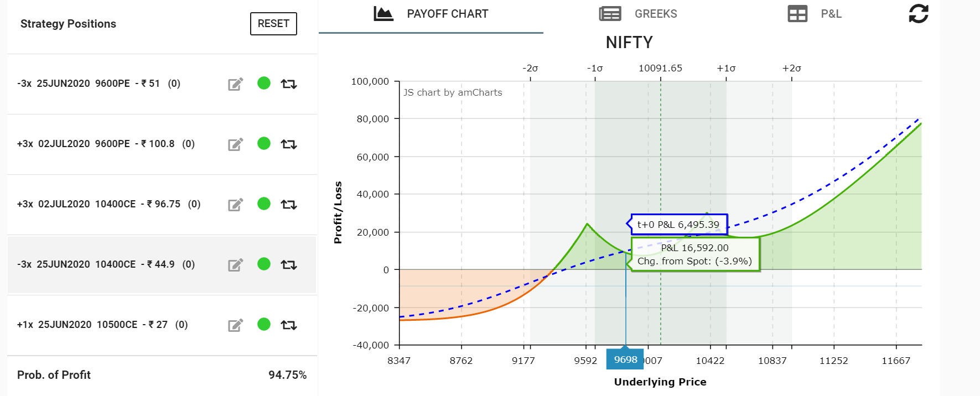Switch to the Greeks tab

[x=639, y=14]
